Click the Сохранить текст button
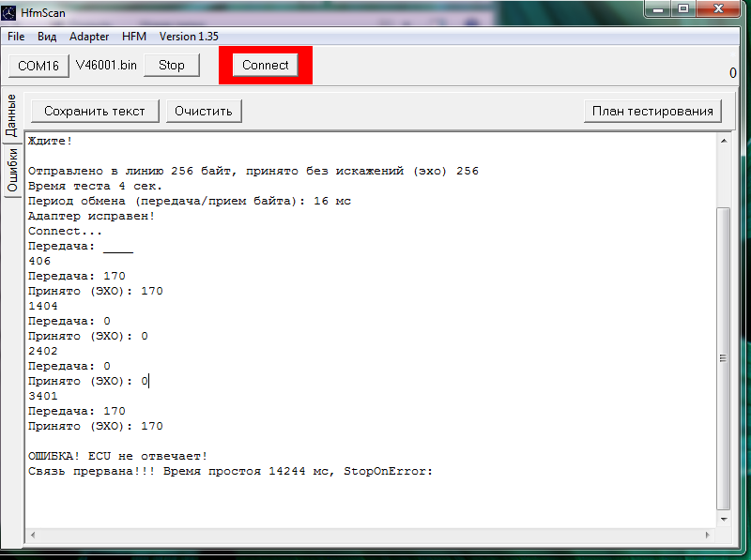Image resolution: width=751 pixels, height=560 pixels. pyautogui.click(x=95, y=111)
